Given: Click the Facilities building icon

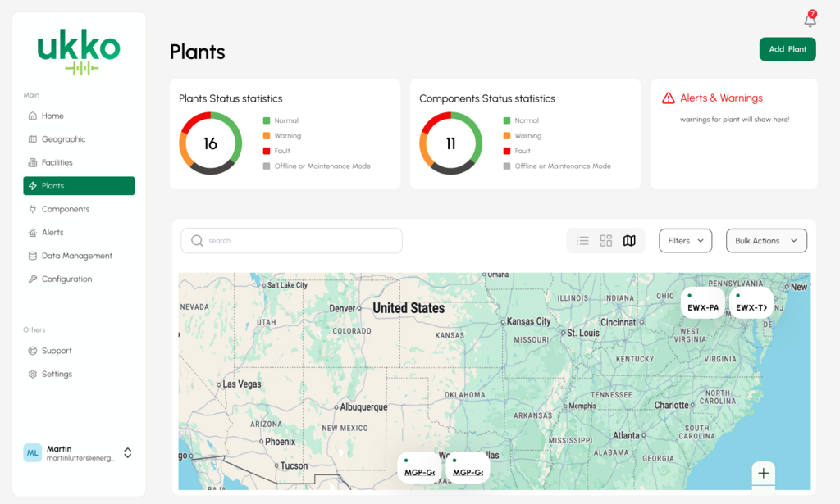Looking at the screenshot, I should pos(33,163).
